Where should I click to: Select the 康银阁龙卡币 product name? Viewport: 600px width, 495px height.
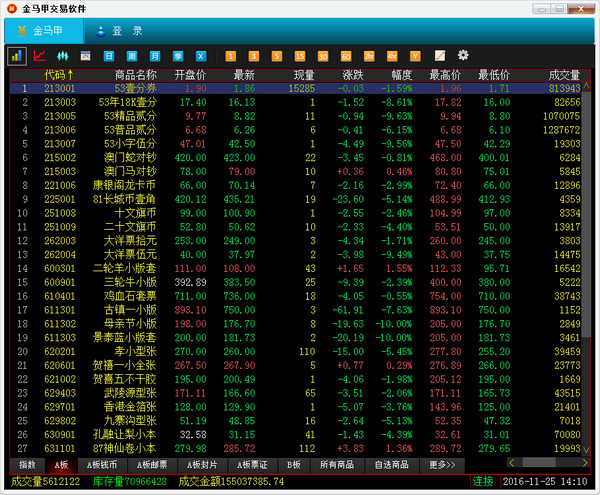[x=124, y=185]
